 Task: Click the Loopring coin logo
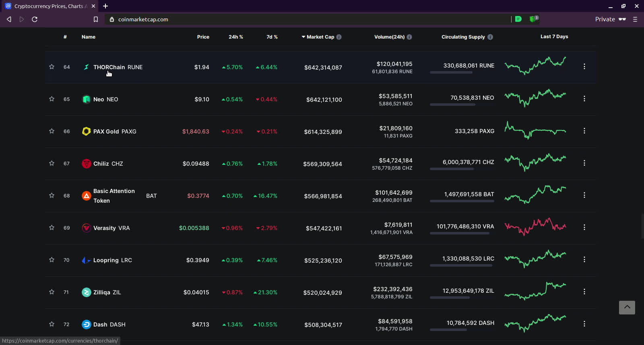point(86,260)
